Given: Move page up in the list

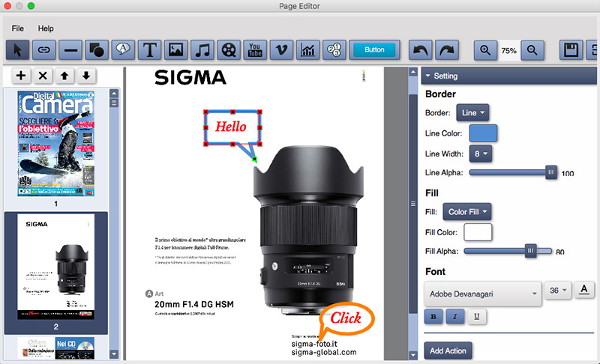Looking at the screenshot, I should coord(64,76).
